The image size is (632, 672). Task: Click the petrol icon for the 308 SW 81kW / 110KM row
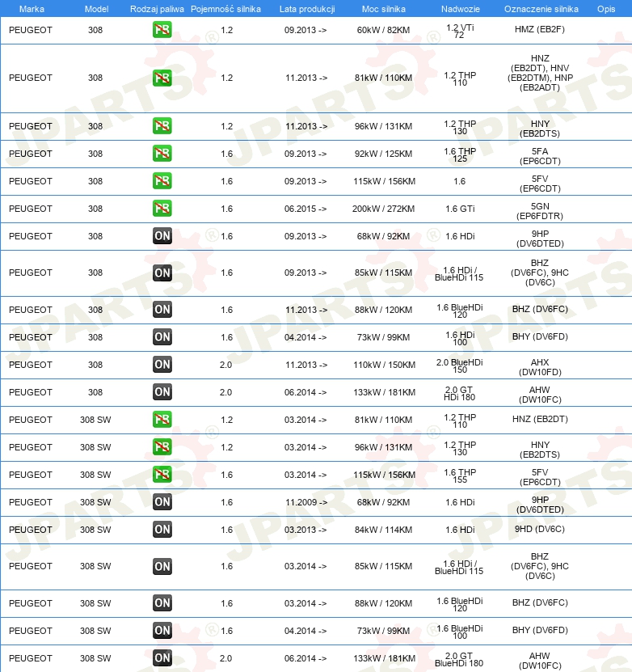[x=162, y=419]
